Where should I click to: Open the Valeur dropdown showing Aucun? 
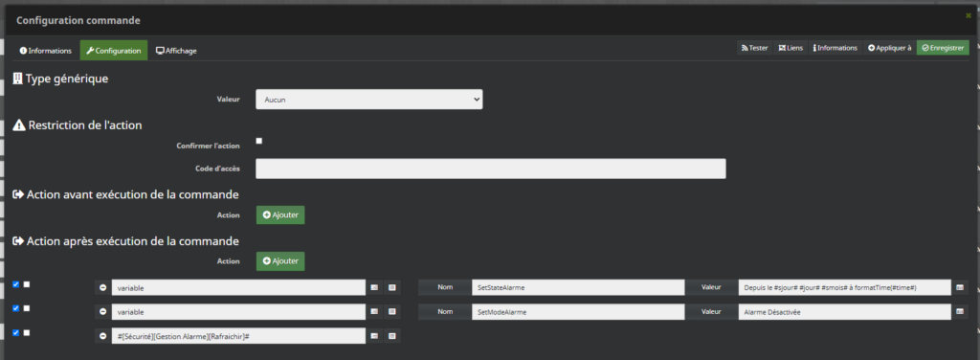(x=368, y=99)
